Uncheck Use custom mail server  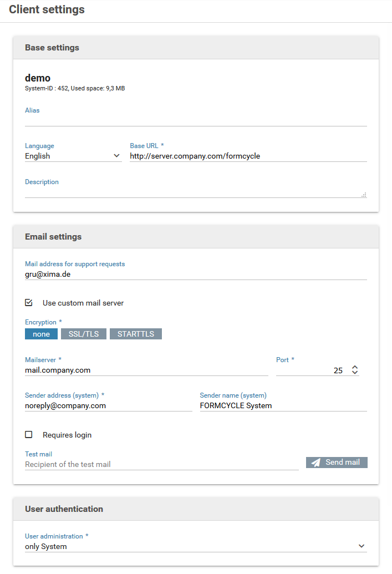coord(29,303)
